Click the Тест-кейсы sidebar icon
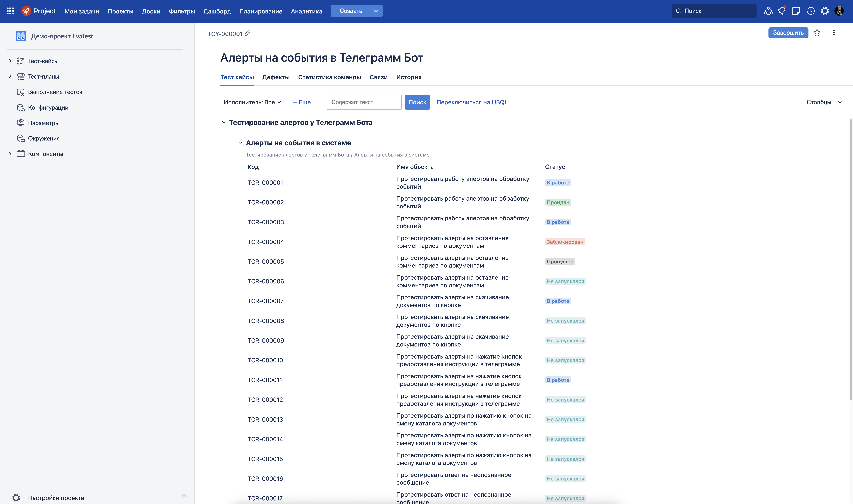 pyautogui.click(x=21, y=61)
